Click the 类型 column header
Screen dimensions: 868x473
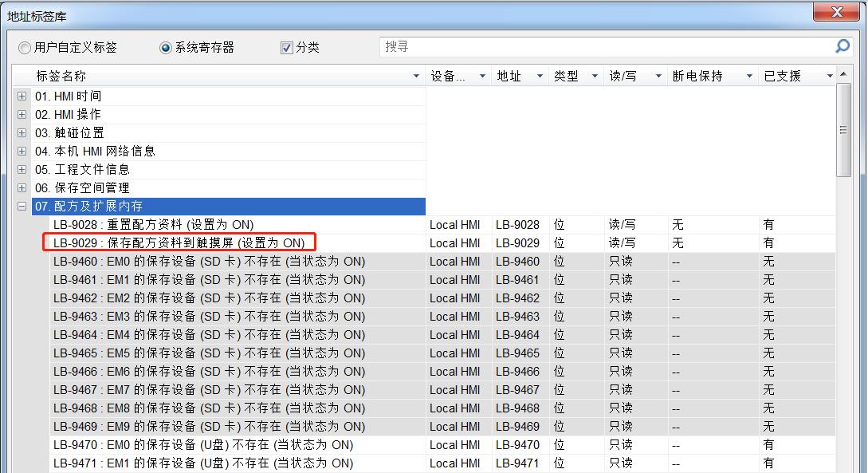(575, 76)
